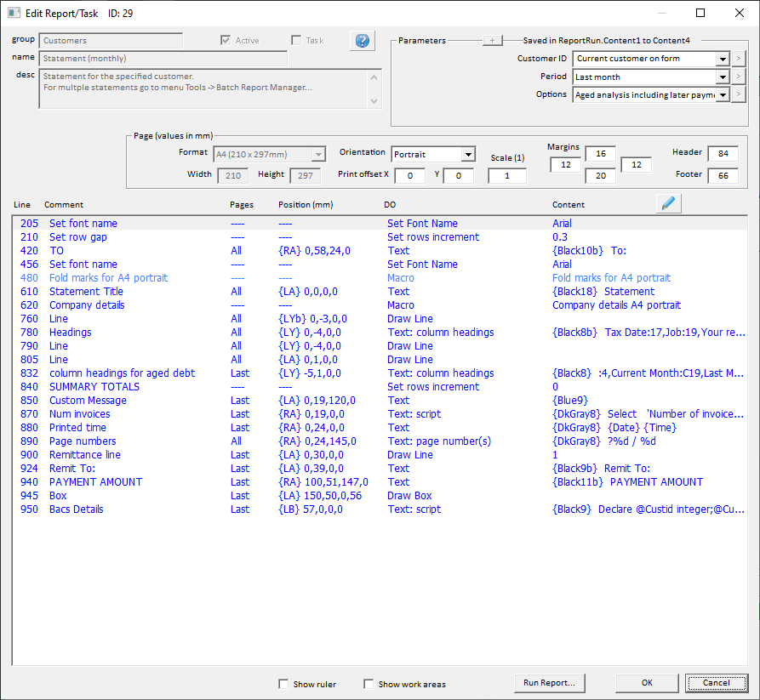Open the help with the question mark icon
Image resolution: width=760 pixels, height=700 pixels.
click(x=362, y=40)
